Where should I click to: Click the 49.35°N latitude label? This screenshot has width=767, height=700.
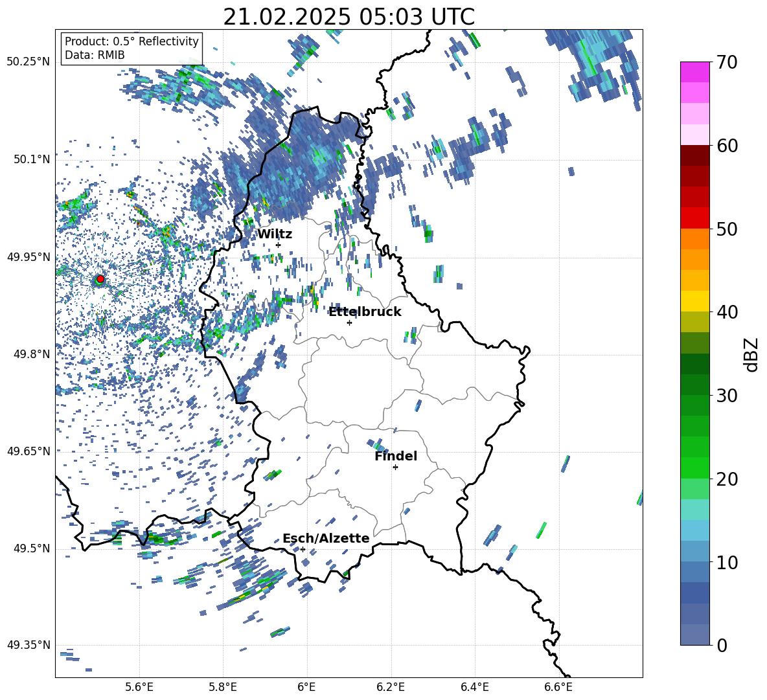click(x=29, y=645)
